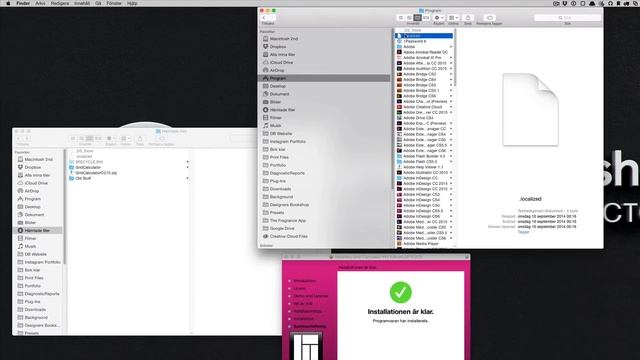Image resolution: width=640 pixels, height=360 pixels.
Task: Open the Finder menu
Action: (x=23, y=3)
